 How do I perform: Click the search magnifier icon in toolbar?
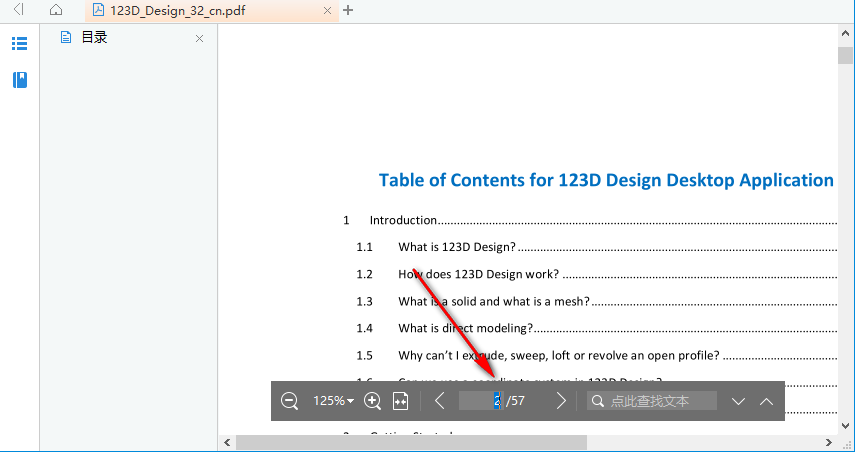(x=598, y=401)
